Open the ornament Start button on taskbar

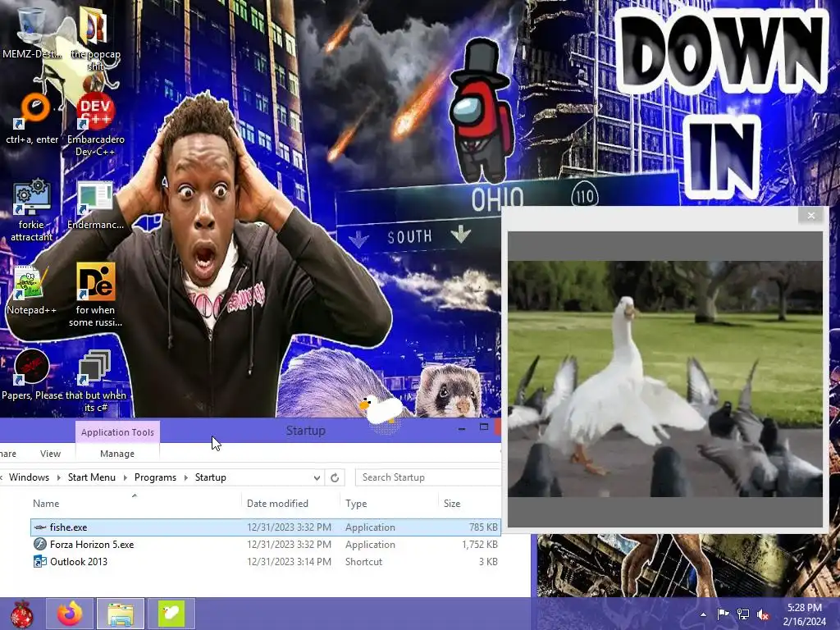[x=21, y=614]
